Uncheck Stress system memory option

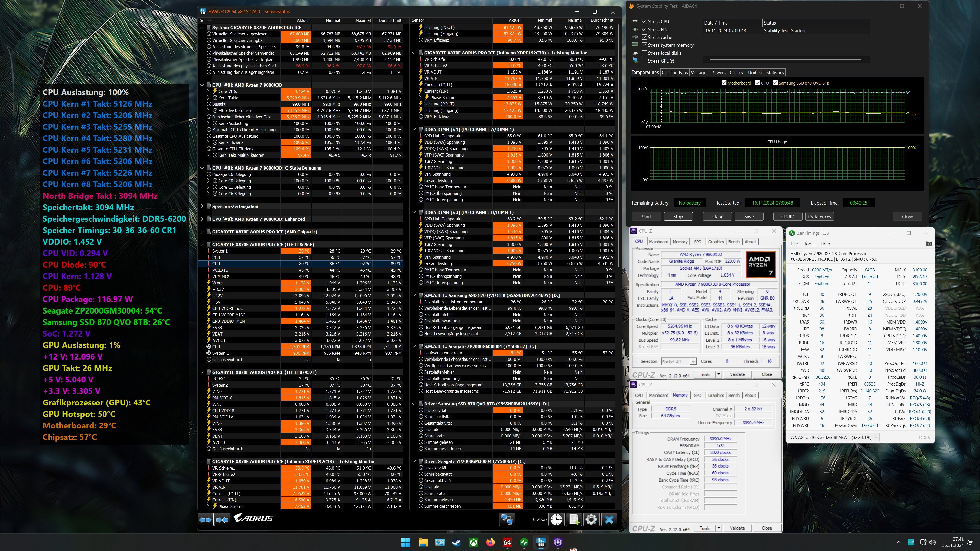(x=644, y=45)
